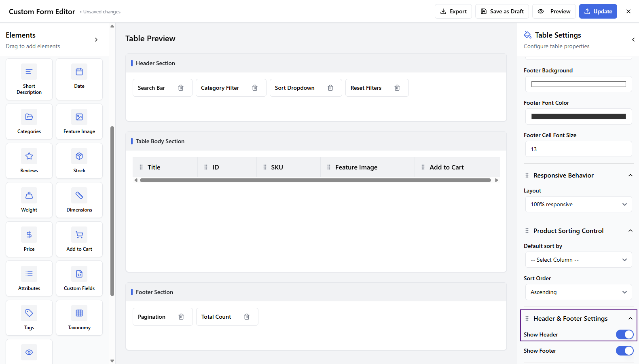Save the form as draft
This screenshot has height=364, width=639.
point(502,11)
